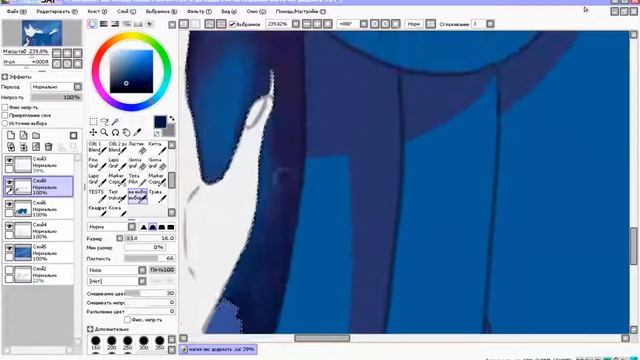
Task: Select the rectangular selection tool
Action: click(x=93, y=122)
